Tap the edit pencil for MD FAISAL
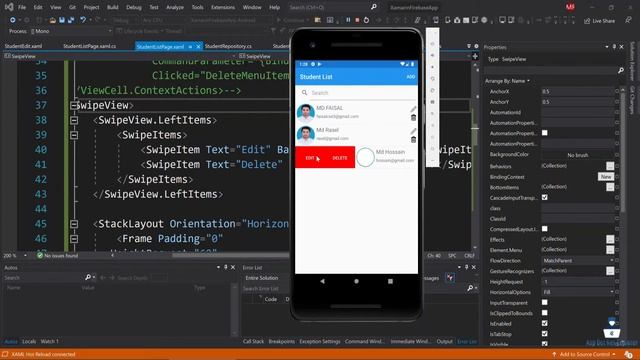This screenshot has height=360, width=640. [x=413, y=109]
